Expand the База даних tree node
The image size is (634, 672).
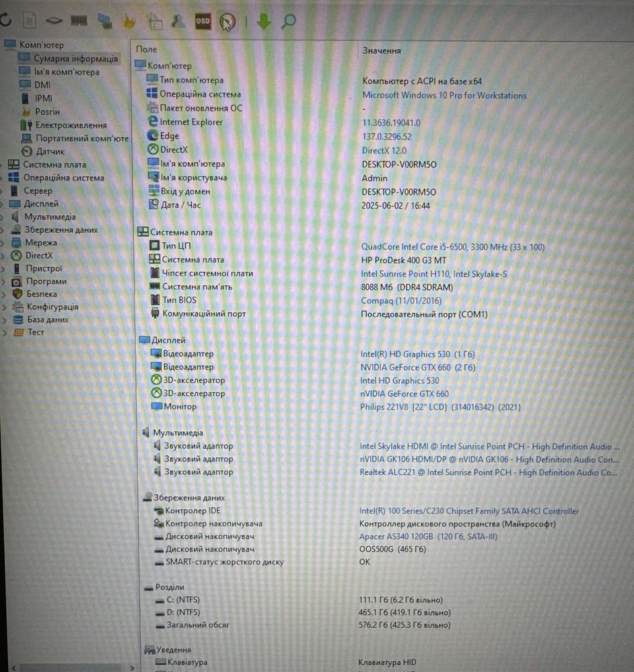tap(4, 320)
